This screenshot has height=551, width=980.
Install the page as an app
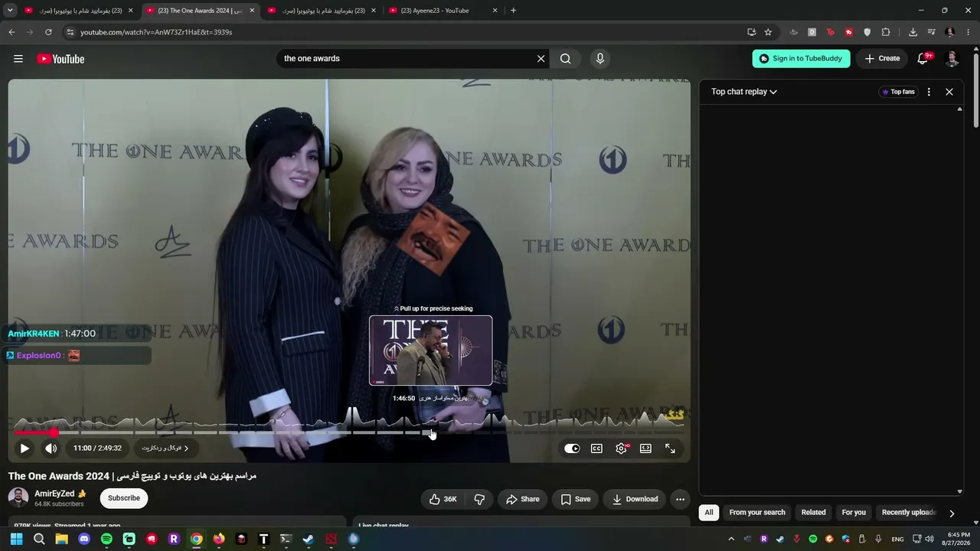coord(751,32)
